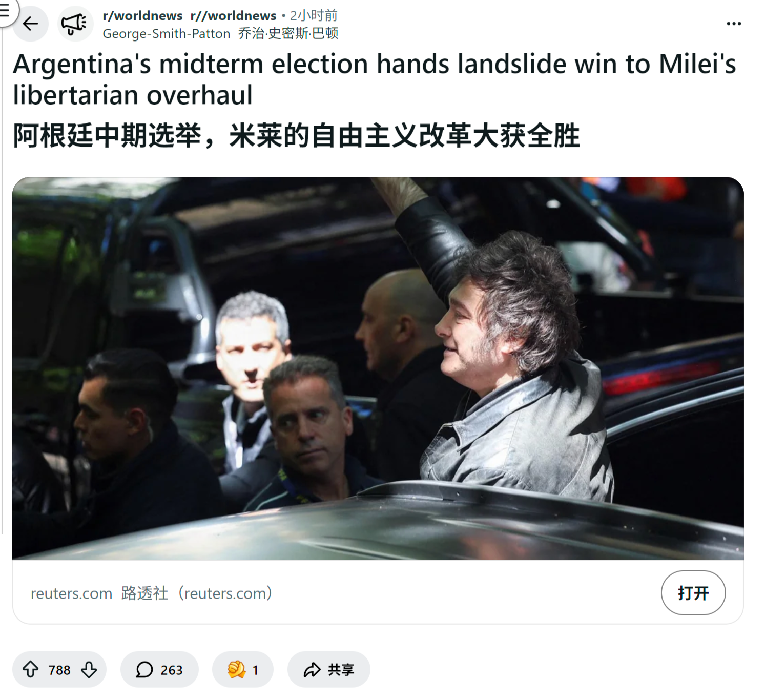The width and height of the screenshot is (765, 700).
Task: Open the three-dot post options menu
Action: click(x=734, y=24)
